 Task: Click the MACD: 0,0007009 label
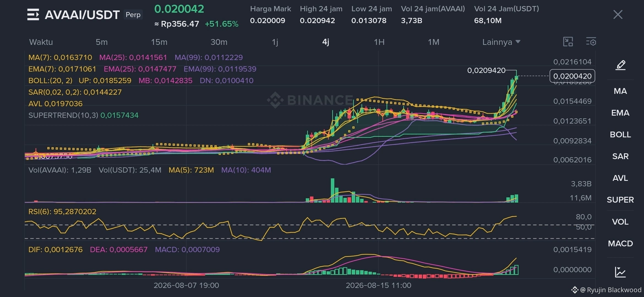tap(187, 250)
